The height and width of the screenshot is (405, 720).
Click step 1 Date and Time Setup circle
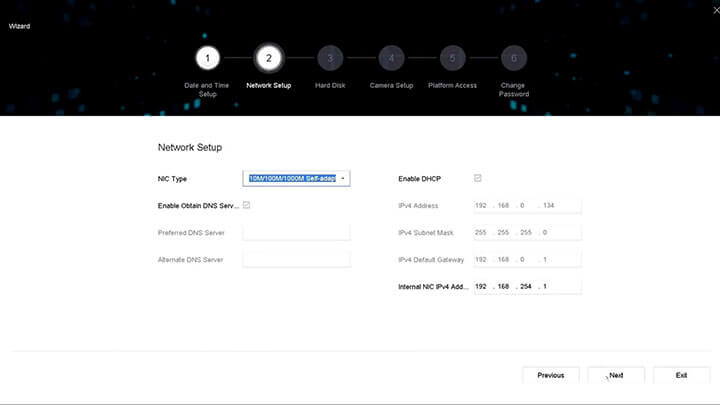point(207,58)
